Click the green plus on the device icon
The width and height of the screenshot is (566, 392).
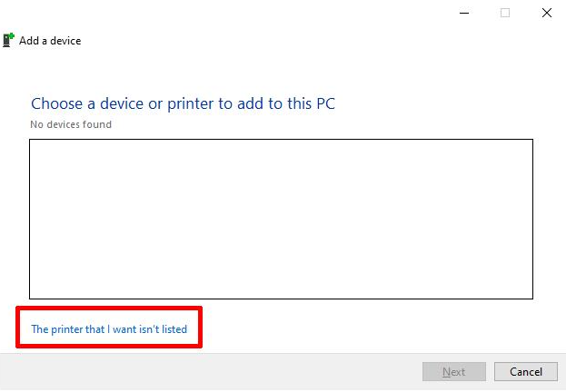pos(11,36)
